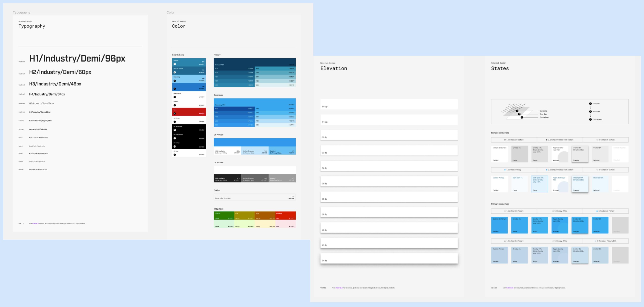Click the Surface containers heading

click(500, 133)
